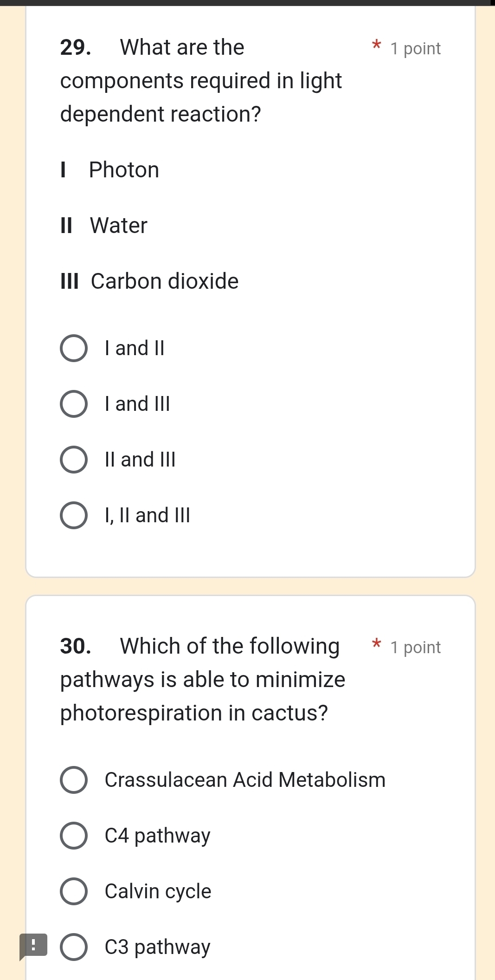Click the 'Carbon dioxide' list item text
Image resolution: width=495 pixels, height=980 pixels.
(164, 281)
